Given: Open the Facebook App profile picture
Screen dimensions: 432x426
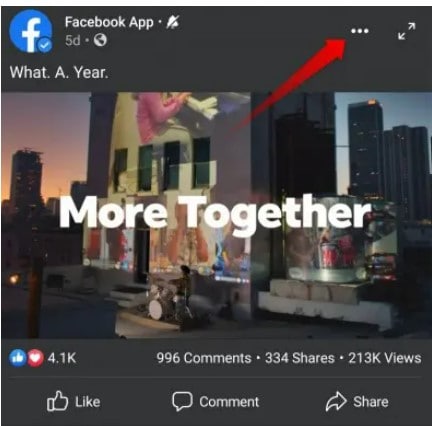Looking at the screenshot, I should 31,31.
